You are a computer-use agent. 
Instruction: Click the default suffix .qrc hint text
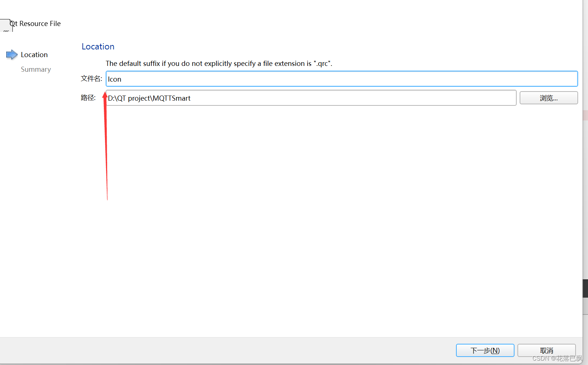(219, 63)
